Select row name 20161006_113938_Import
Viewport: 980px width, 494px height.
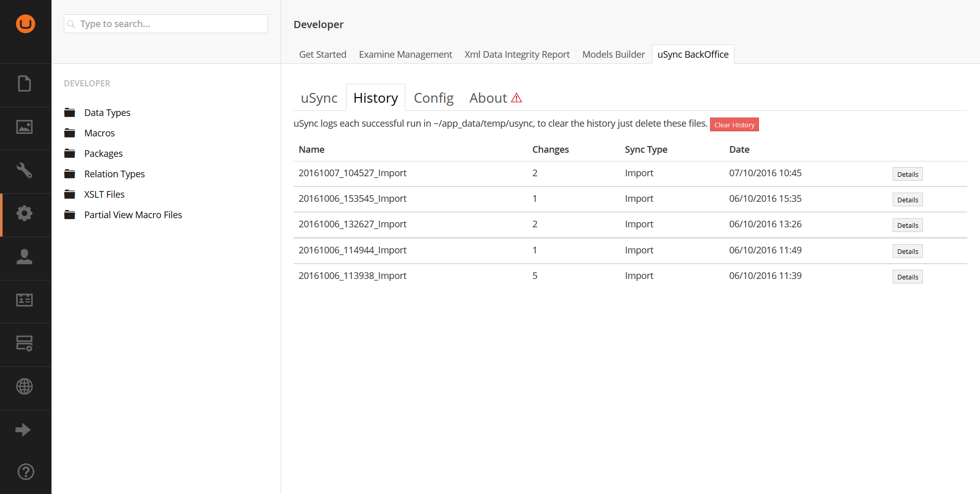(x=353, y=276)
